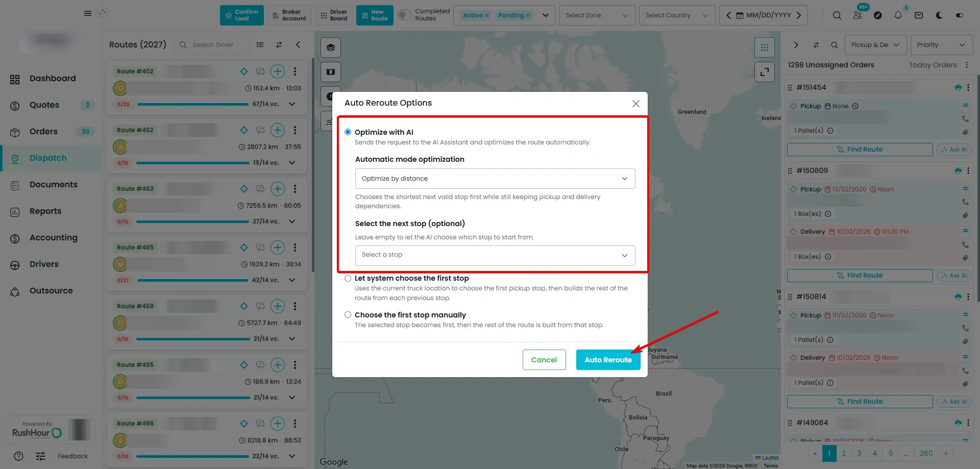Screen dimensions: 980x469
Task: Open the Priority sort dropdown
Action: [941, 45]
